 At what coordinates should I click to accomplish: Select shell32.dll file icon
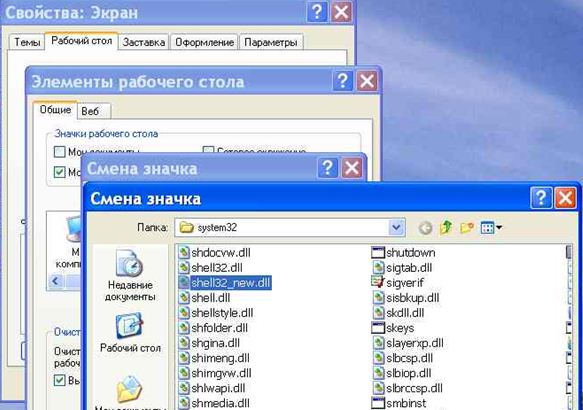pyautogui.click(x=184, y=268)
